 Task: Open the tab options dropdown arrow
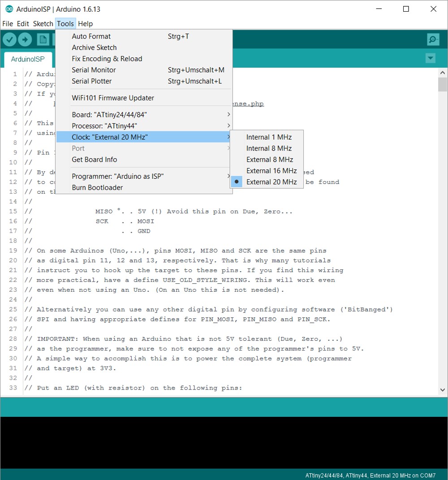(x=430, y=58)
